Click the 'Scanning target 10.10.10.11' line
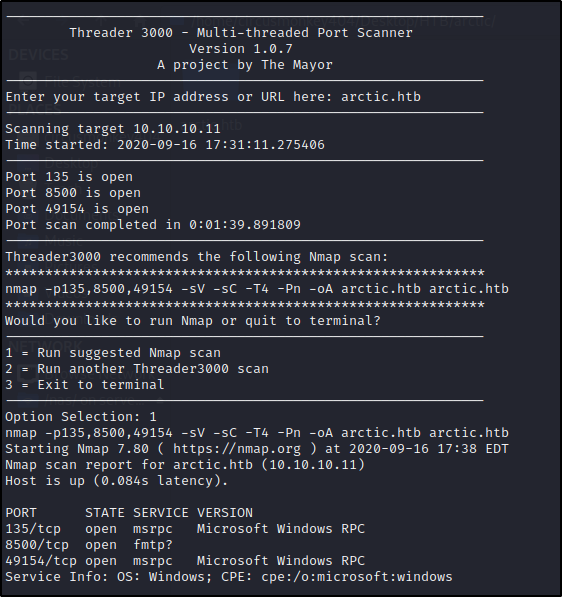Screen dimensions: 562x597 point(113,129)
